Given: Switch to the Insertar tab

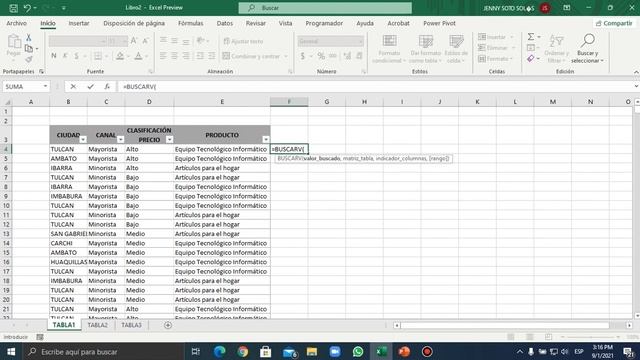Looking at the screenshot, I should 79,23.
